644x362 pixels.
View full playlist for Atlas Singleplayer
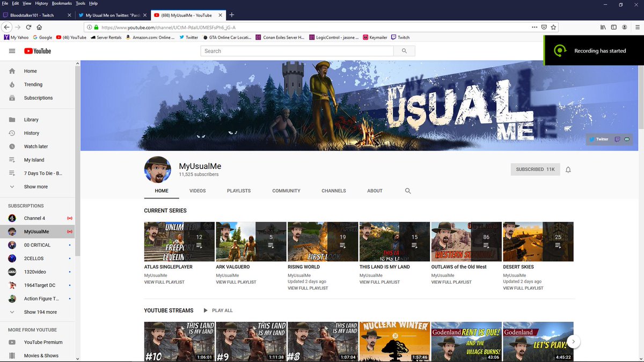(x=164, y=282)
